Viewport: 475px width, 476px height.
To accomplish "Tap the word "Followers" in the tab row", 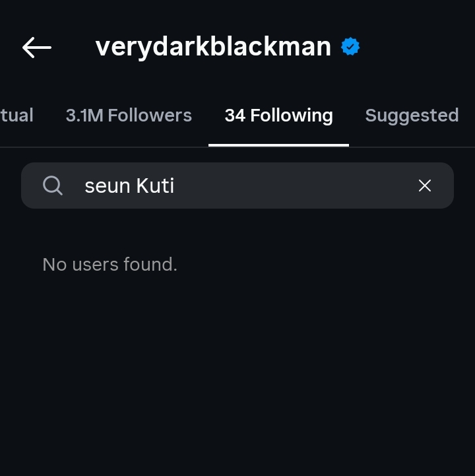I will [x=150, y=116].
